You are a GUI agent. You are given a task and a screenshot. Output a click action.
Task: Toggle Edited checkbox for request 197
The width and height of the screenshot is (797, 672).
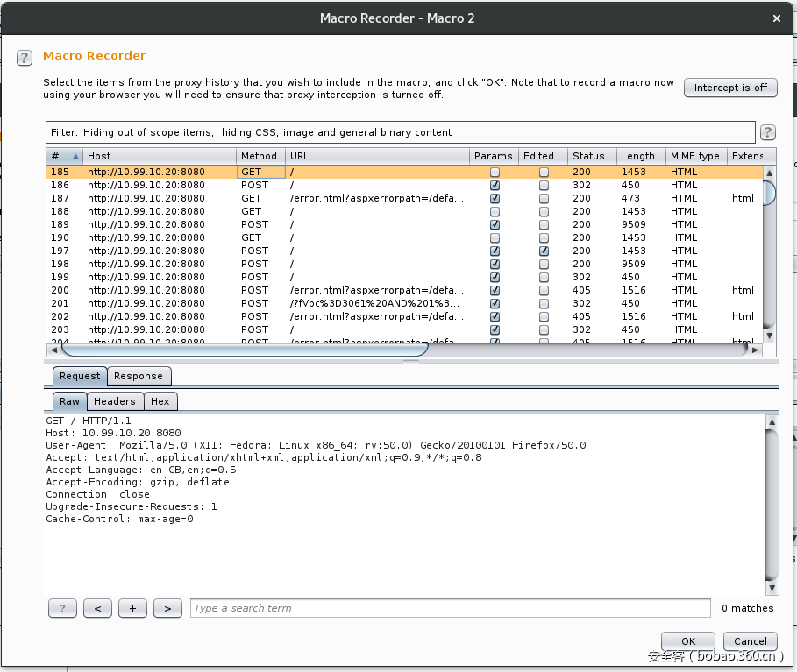coord(544,251)
